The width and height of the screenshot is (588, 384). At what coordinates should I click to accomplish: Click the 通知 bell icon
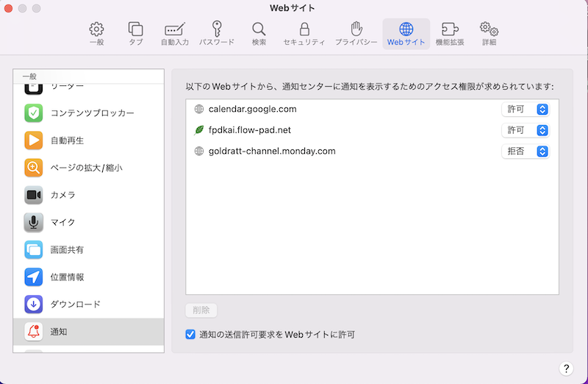pyautogui.click(x=33, y=332)
